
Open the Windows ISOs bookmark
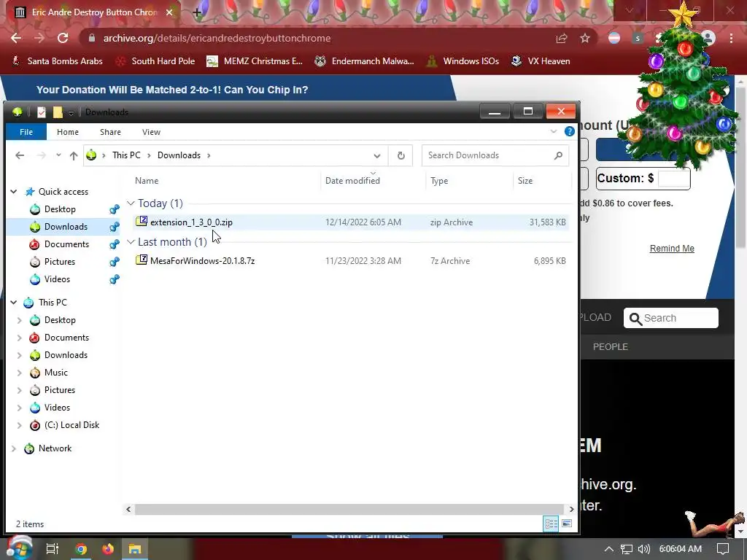[462, 61]
